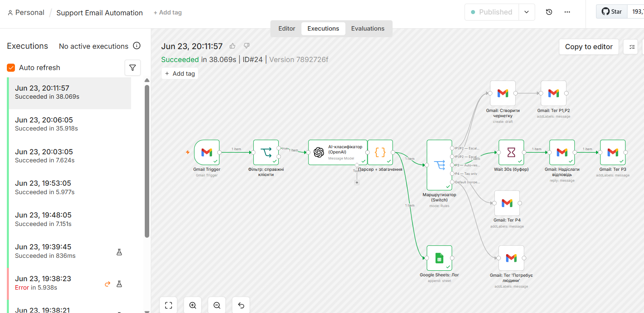644x313 pixels.
Task: Click the fit-to-view canvas icon
Action: (x=169, y=305)
